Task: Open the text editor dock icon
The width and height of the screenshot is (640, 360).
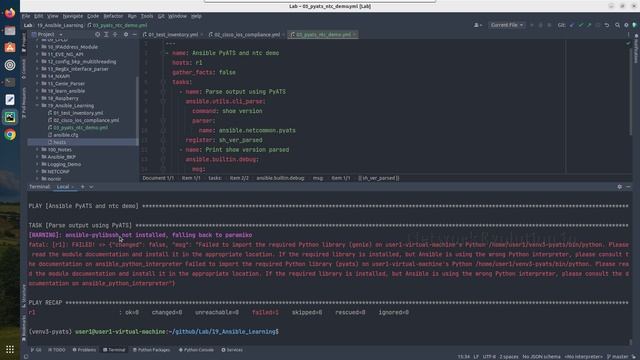Action: tap(10, 100)
